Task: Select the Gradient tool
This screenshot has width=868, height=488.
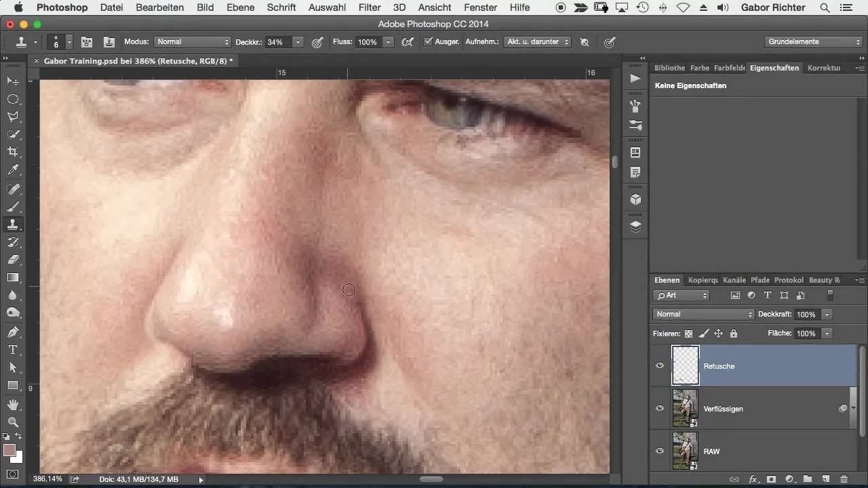Action: [x=13, y=277]
